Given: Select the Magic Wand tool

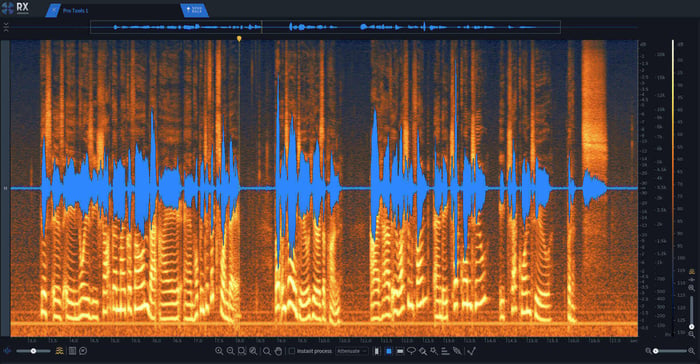Looking at the screenshot, I should pos(434,351).
